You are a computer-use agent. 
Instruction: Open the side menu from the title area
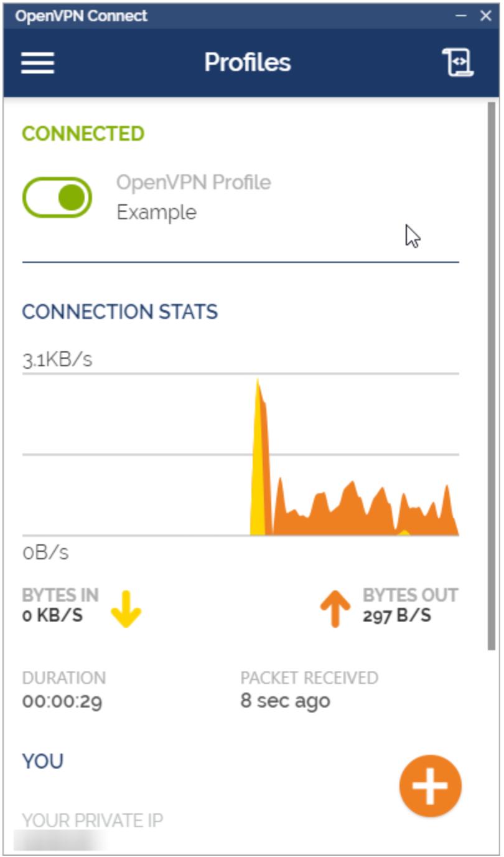[x=38, y=63]
